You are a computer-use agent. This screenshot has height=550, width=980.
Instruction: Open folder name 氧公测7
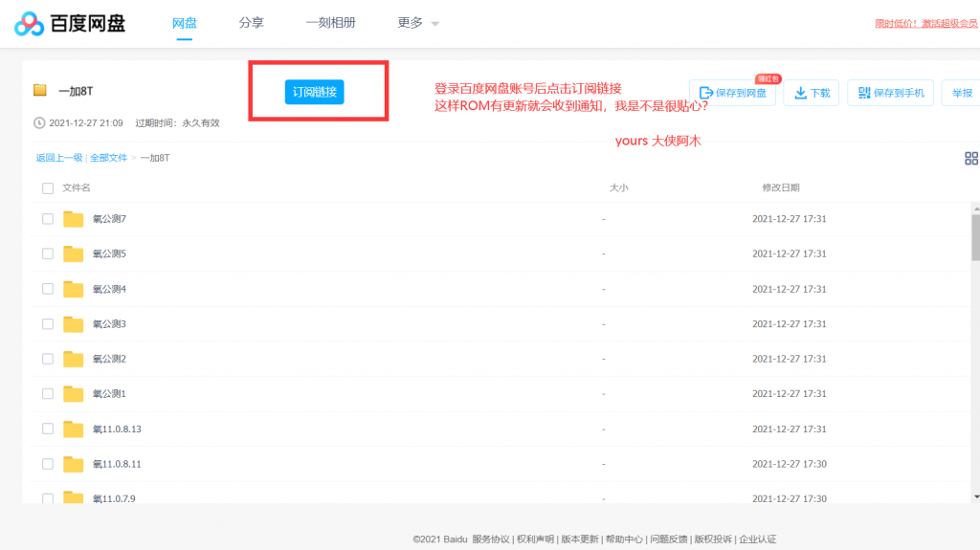109,219
